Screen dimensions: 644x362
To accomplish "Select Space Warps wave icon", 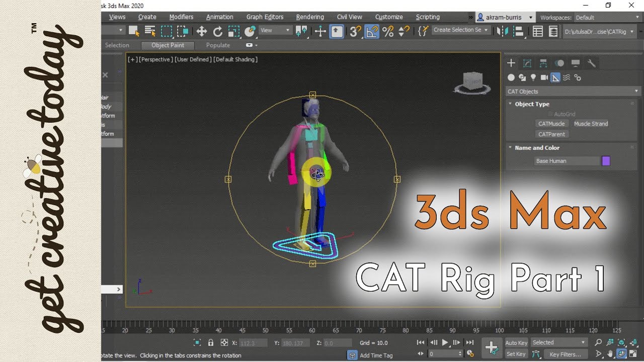I will point(567,77).
